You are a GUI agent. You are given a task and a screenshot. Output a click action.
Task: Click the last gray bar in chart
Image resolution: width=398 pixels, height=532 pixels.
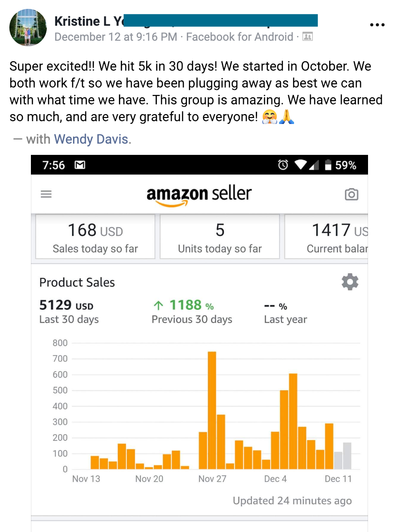[347, 456]
